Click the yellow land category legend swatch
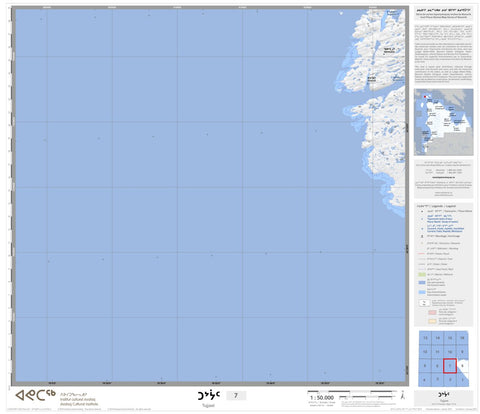The image size is (480, 414). coord(432,321)
